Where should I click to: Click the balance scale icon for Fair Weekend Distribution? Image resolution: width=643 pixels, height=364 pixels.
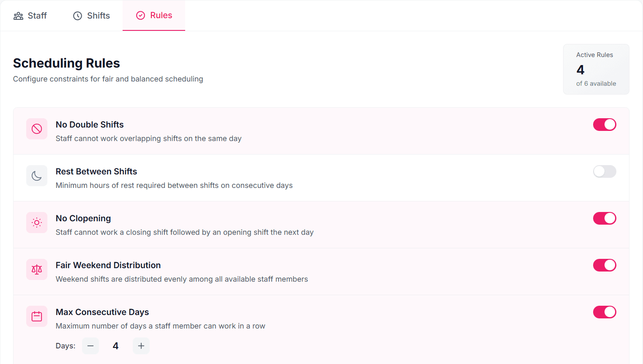[x=37, y=269]
